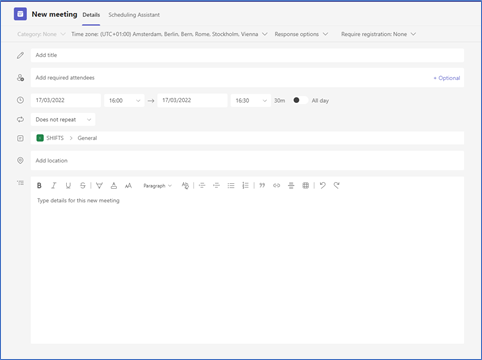Image resolution: width=482 pixels, height=360 pixels.
Task: Click the pencil icon beside title
Action: coord(20,55)
